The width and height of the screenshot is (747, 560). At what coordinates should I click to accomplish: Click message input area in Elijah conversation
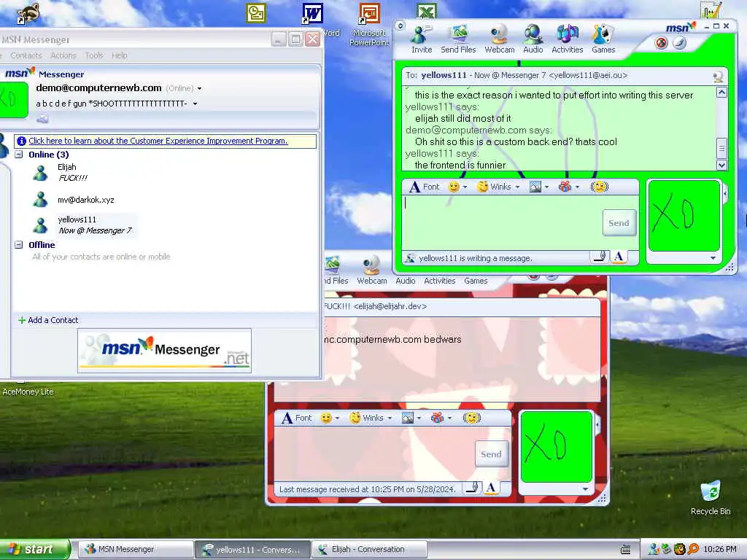(374, 454)
